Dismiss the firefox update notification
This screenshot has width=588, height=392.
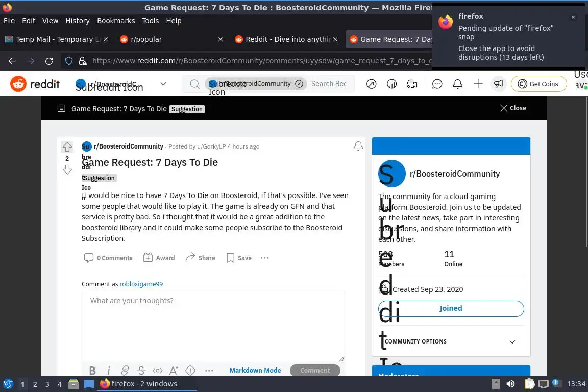(x=573, y=17)
